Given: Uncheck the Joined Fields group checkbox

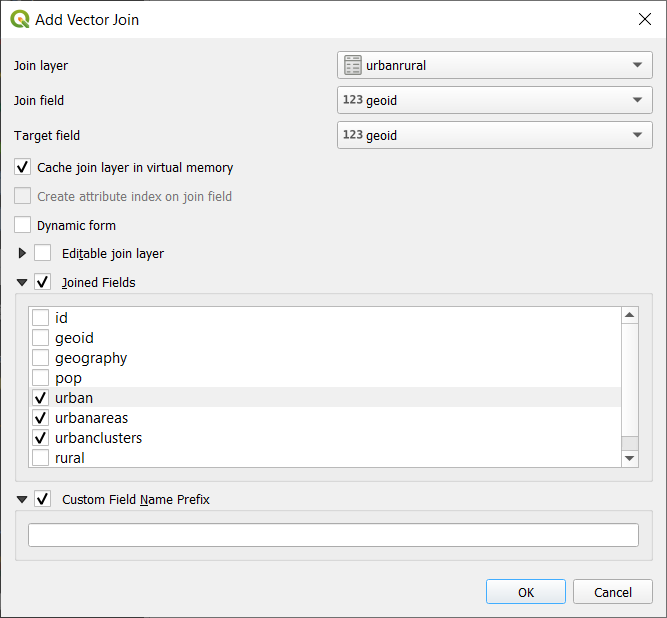Looking at the screenshot, I should [x=43, y=282].
